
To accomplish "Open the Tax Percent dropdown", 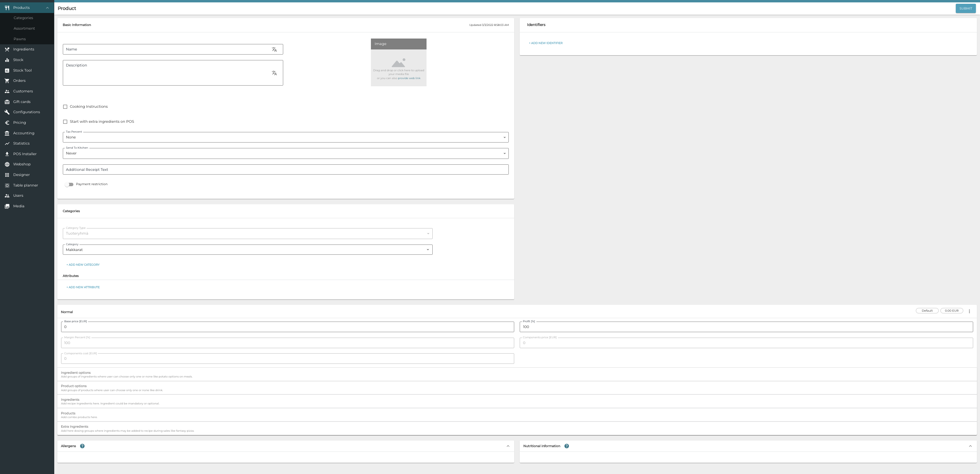I will (285, 137).
